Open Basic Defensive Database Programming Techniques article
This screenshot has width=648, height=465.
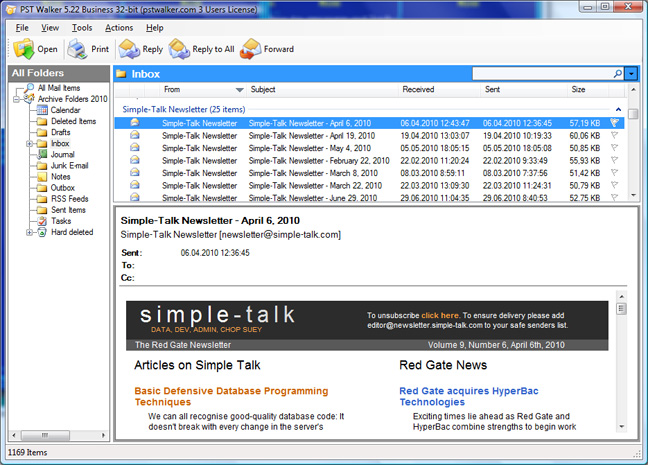231,396
